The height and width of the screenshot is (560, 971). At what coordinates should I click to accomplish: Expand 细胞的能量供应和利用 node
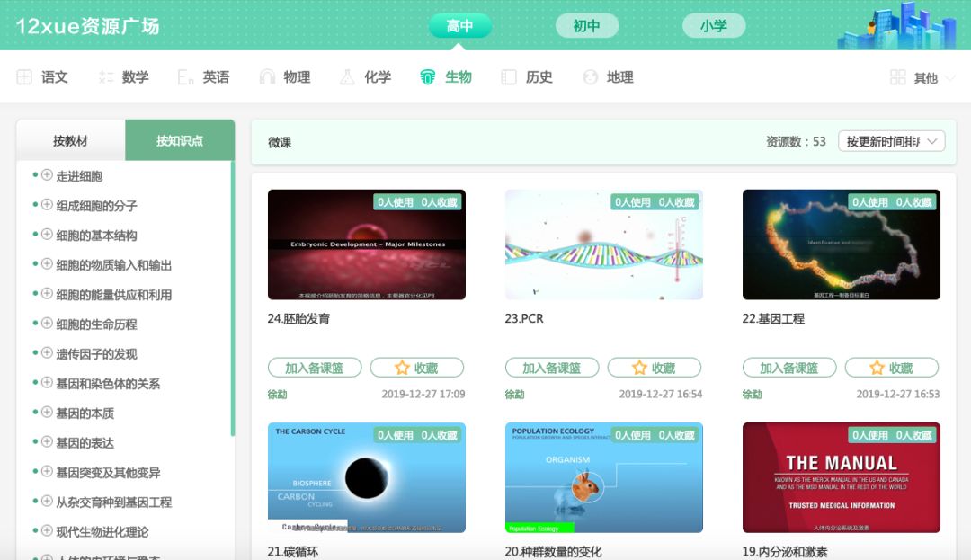pos(47,294)
